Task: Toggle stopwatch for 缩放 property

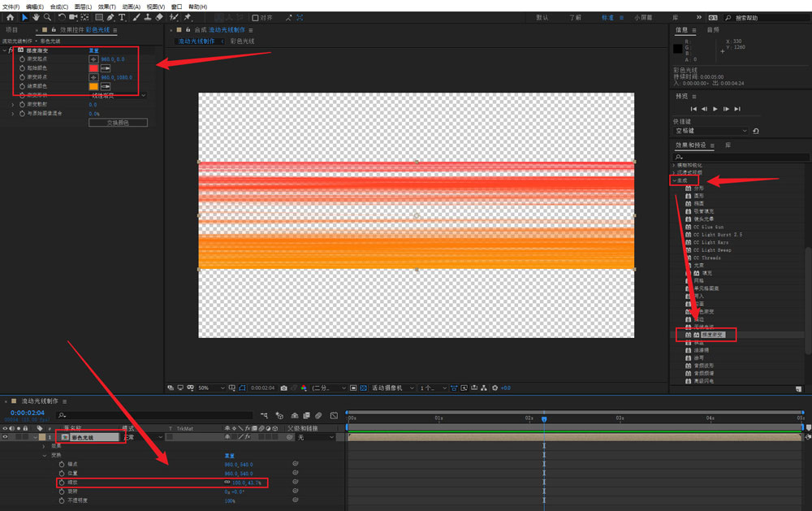Action: click(61, 483)
